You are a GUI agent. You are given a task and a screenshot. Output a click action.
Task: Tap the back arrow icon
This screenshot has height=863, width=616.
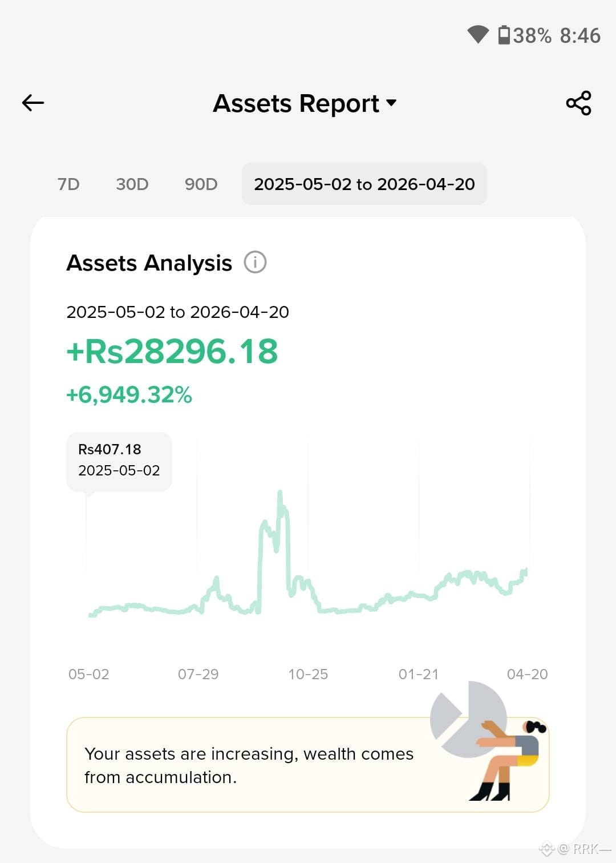click(x=33, y=103)
